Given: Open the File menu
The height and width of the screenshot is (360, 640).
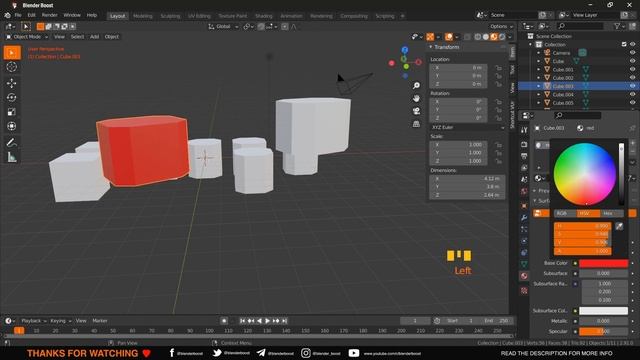Looking at the screenshot, I should point(18,15).
